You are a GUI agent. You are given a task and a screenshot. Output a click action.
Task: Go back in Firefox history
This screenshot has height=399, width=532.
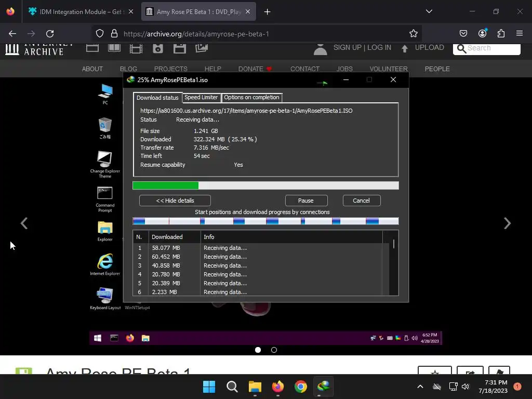click(x=12, y=34)
